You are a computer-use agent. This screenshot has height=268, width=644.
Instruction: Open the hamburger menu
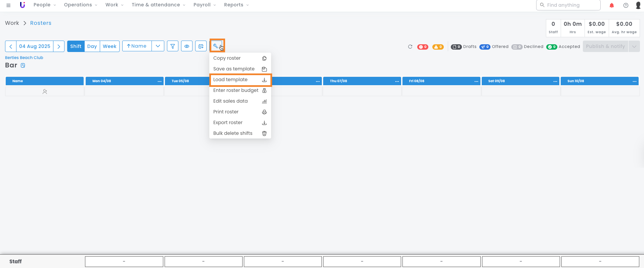click(x=8, y=5)
